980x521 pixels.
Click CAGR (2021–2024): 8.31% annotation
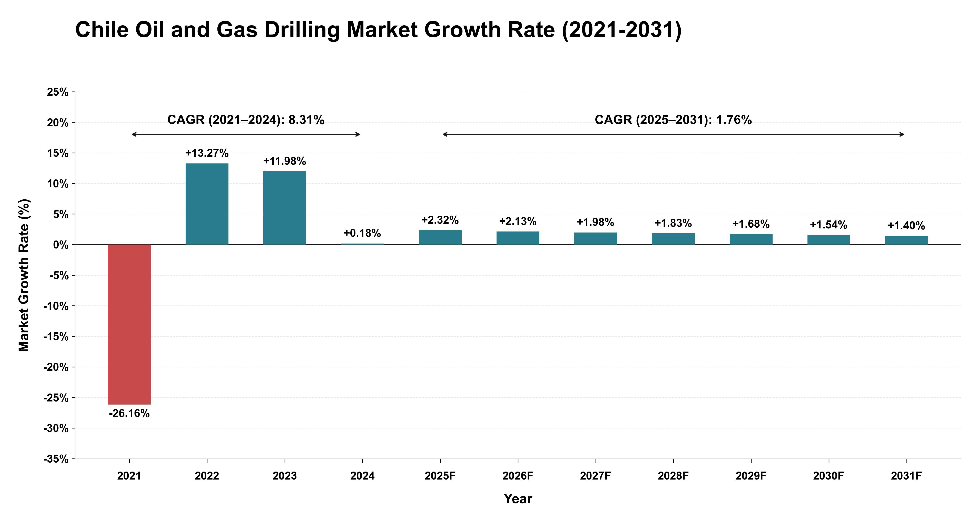pos(246,120)
